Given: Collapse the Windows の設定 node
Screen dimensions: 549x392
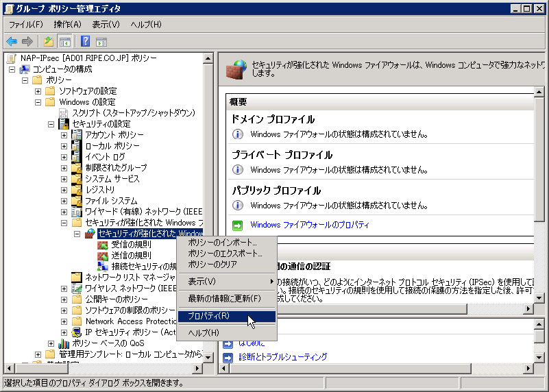Looking at the screenshot, I should 38,102.
